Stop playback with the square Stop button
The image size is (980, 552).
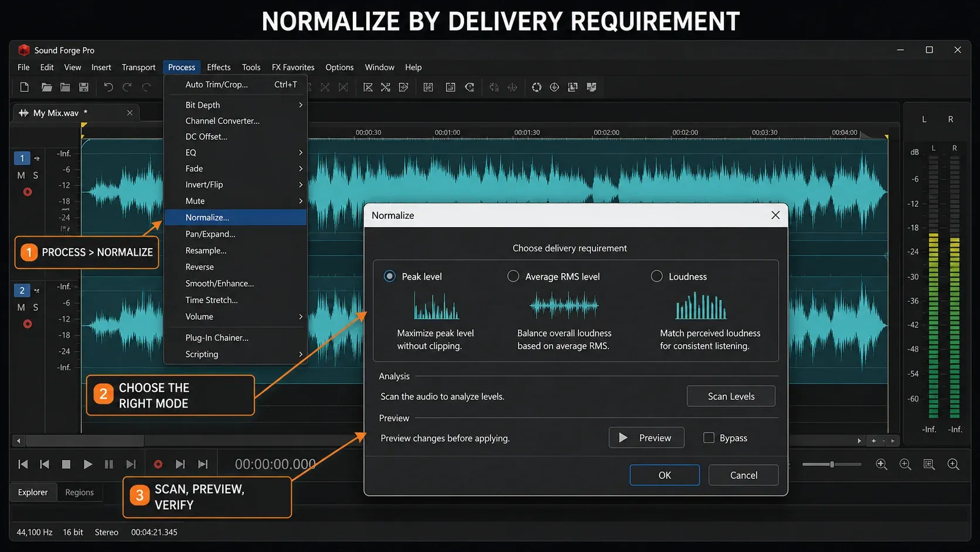[66, 464]
